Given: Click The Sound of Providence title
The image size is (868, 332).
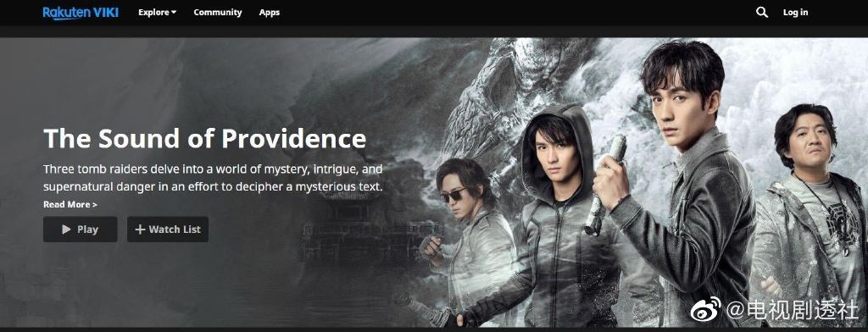Looking at the screenshot, I should pos(205,138).
